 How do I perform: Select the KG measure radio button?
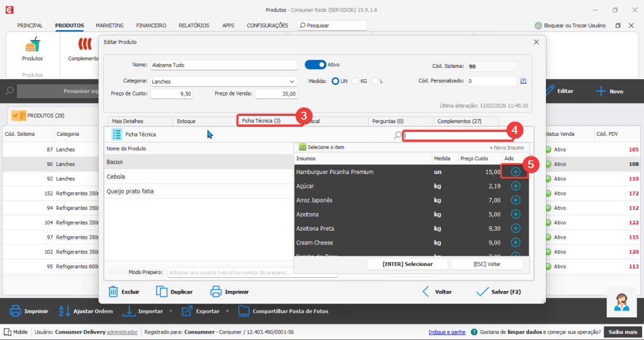click(x=355, y=81)
